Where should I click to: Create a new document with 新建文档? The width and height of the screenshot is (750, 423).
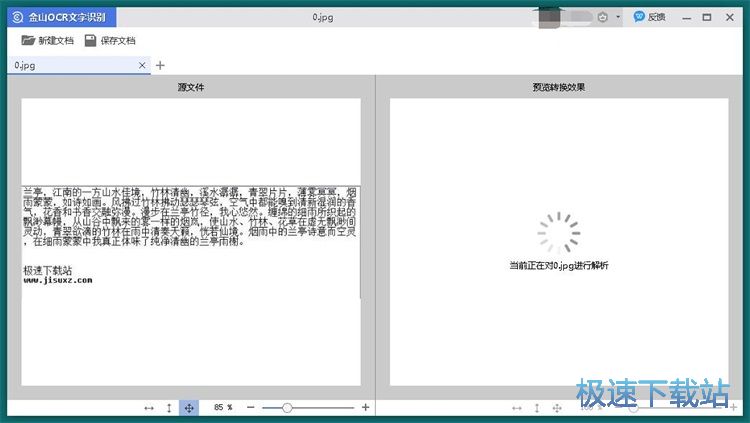[47, 41]
